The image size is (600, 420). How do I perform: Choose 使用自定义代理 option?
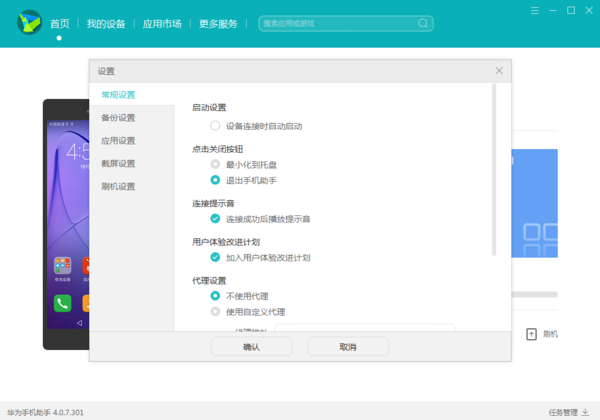pos(215,312)
